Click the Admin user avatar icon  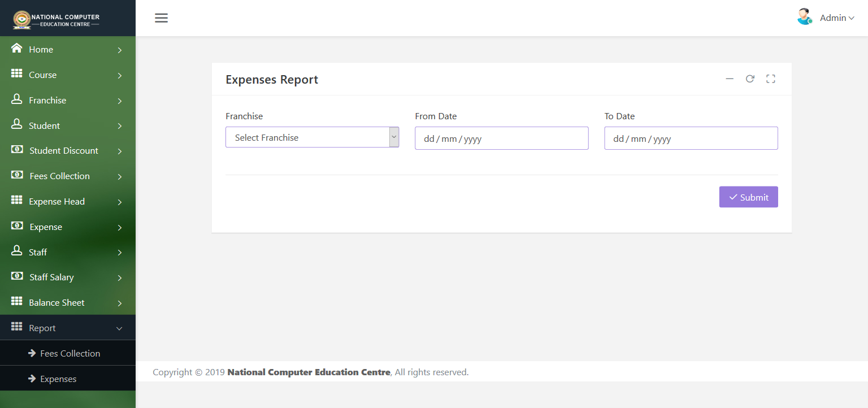pyautogui.click(x=804, y=17)
